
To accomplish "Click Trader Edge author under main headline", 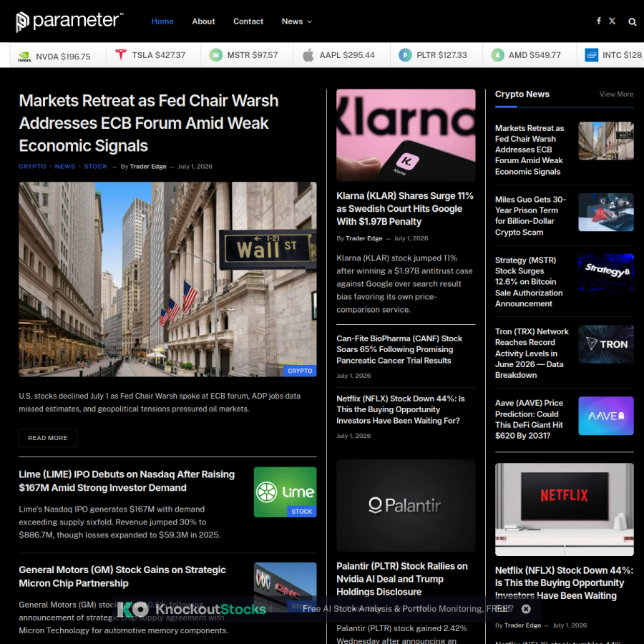I will point(148,166).
